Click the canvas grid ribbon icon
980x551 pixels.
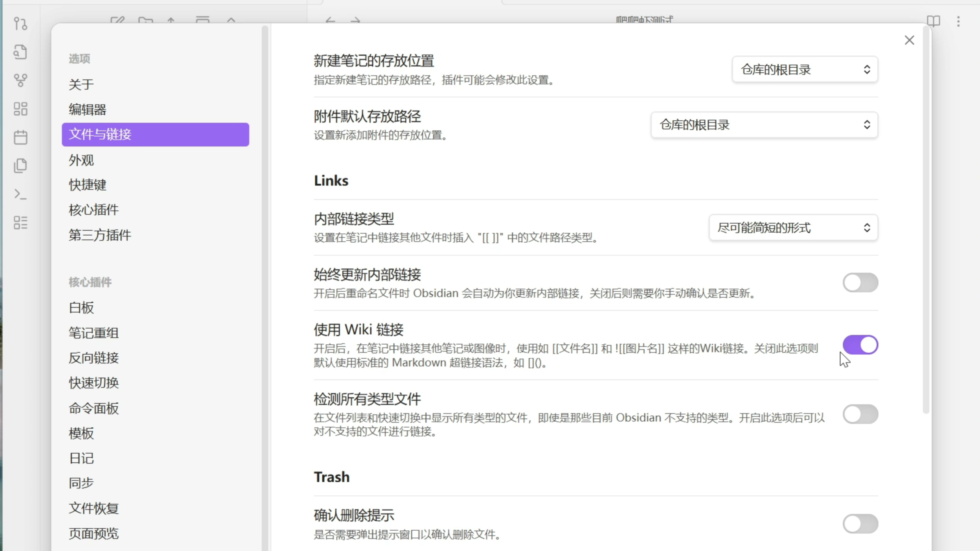[x=20, y=109]
